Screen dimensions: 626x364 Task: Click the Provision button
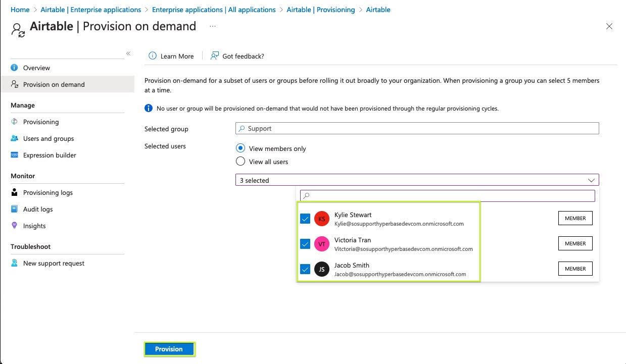(169, 349)
